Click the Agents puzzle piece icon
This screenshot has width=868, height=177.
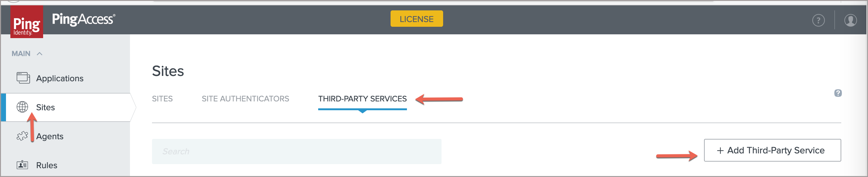pos(22,136)
